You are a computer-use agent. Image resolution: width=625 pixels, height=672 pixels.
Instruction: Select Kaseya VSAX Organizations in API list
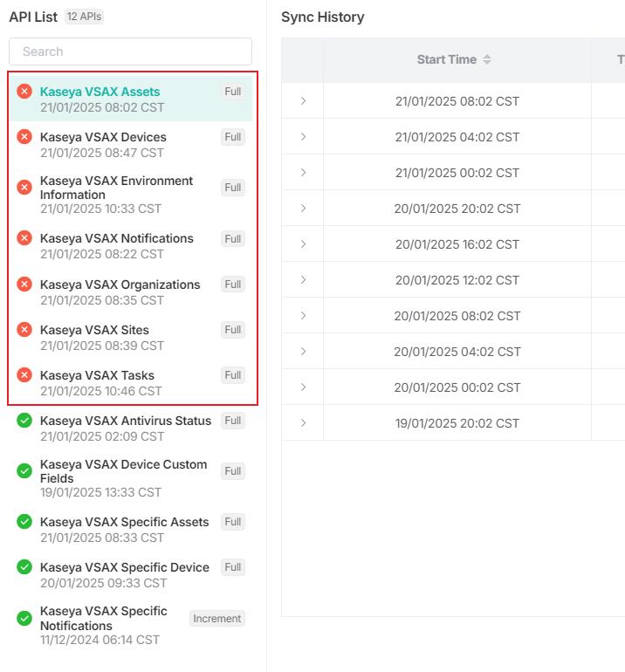[x=120, y=285]
